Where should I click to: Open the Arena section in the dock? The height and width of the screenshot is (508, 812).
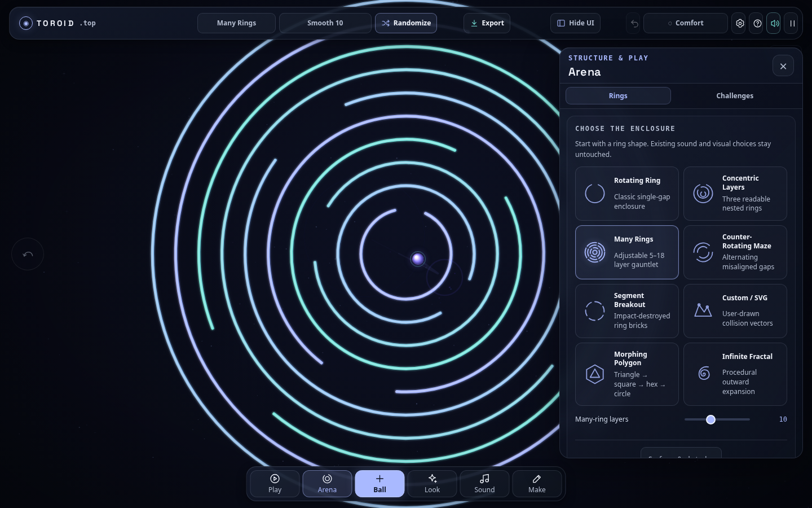coord(327,484)
